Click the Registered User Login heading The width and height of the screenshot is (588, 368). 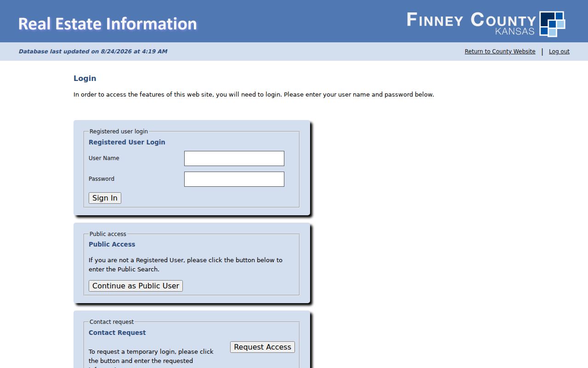127,142
